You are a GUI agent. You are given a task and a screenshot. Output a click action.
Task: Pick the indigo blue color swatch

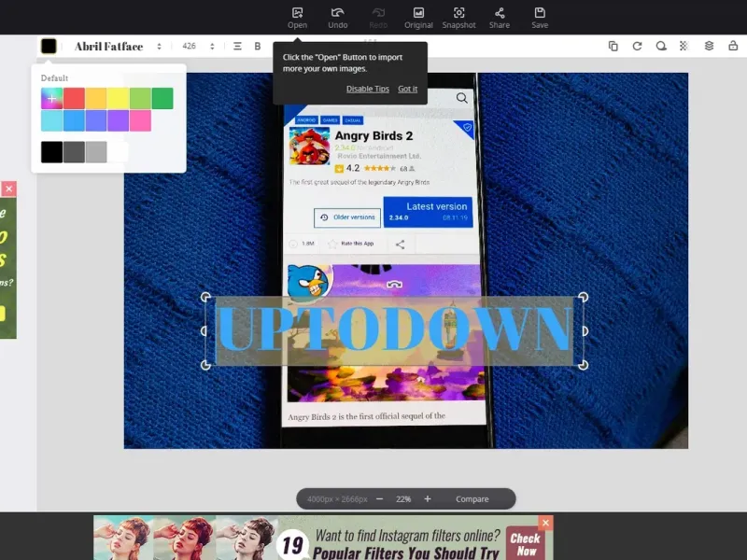click(96, 120)
